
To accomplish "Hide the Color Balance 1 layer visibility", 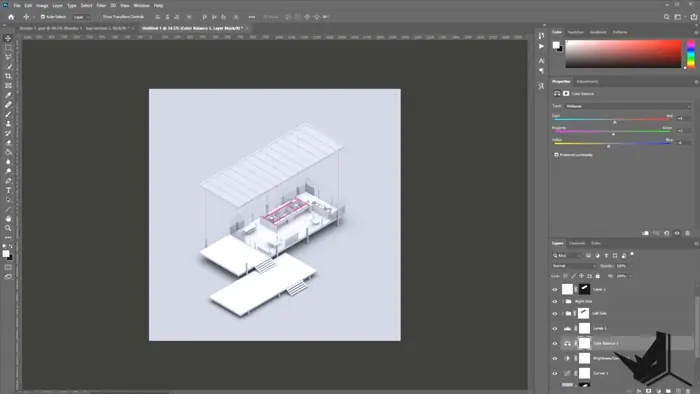I will (555, 344).
